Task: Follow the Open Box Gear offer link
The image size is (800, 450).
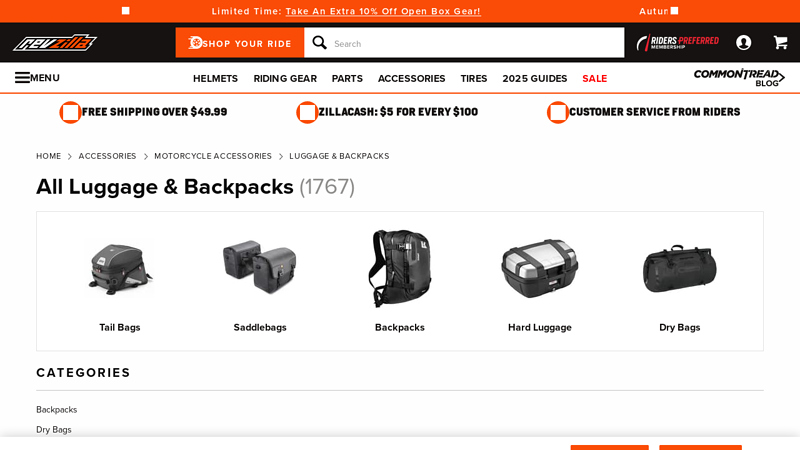Action: pyautogui.click(x=383, y=11)
